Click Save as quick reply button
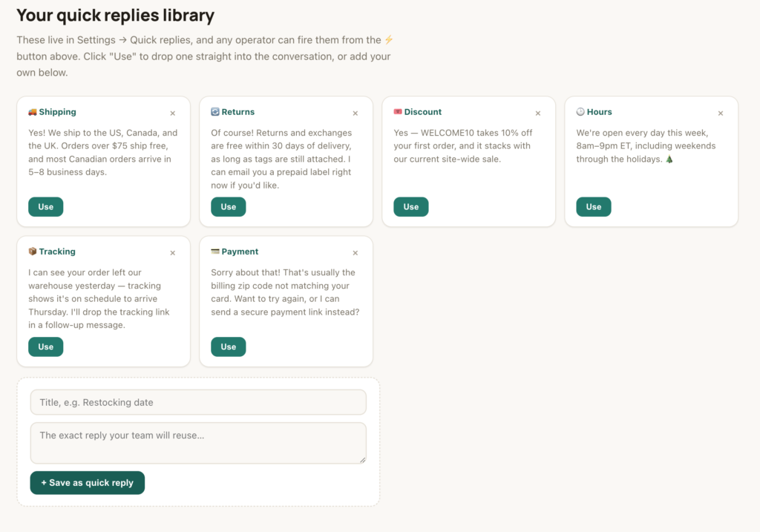760x532 pixels. click(x=88, y=483)
